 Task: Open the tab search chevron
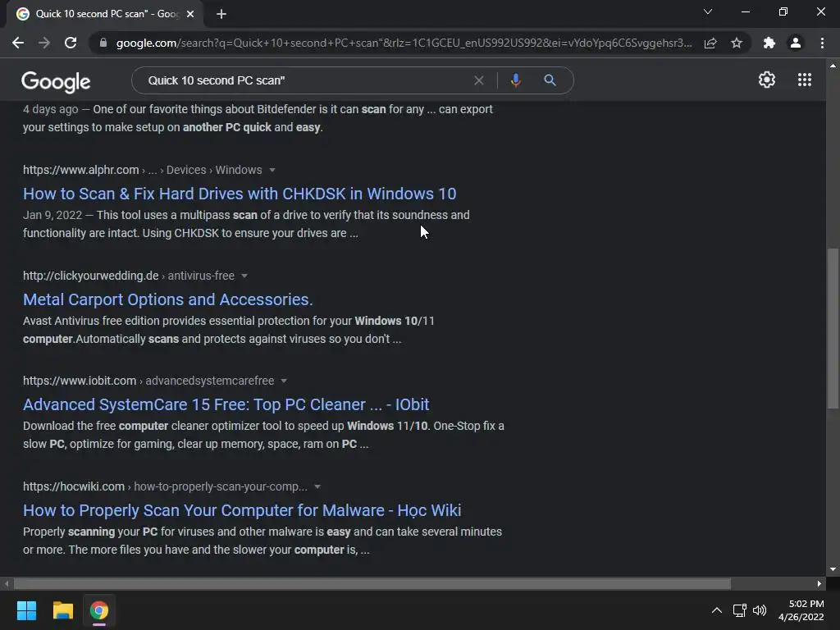(708, 11)
